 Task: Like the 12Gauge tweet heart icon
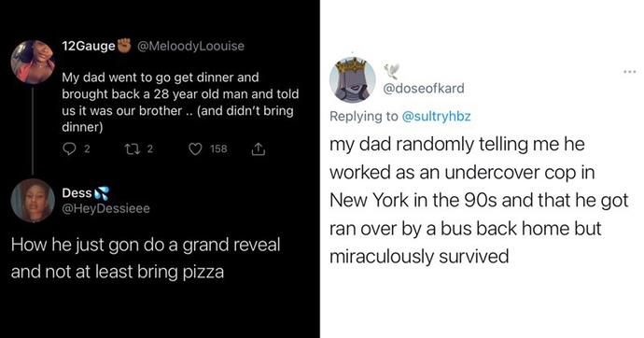tap(195, 149)
